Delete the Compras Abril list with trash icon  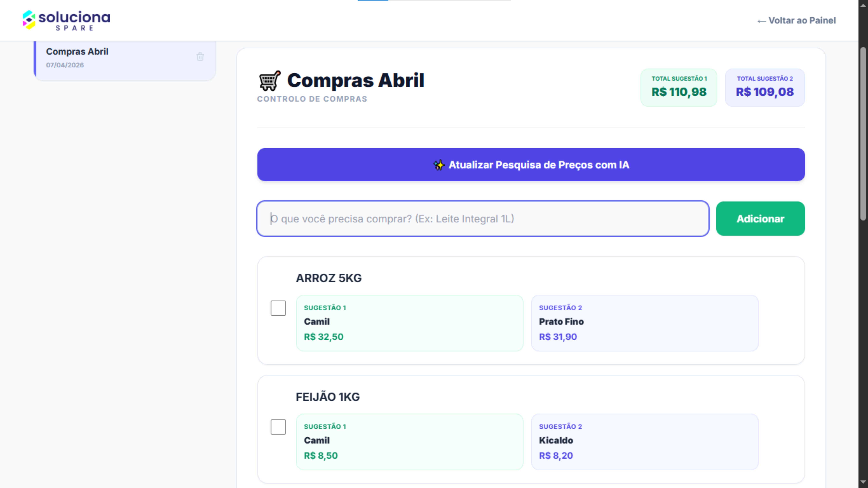(200, 57)
